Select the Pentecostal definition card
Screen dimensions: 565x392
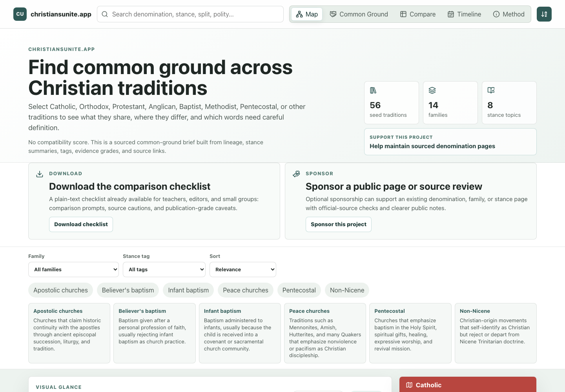[410, 333]
